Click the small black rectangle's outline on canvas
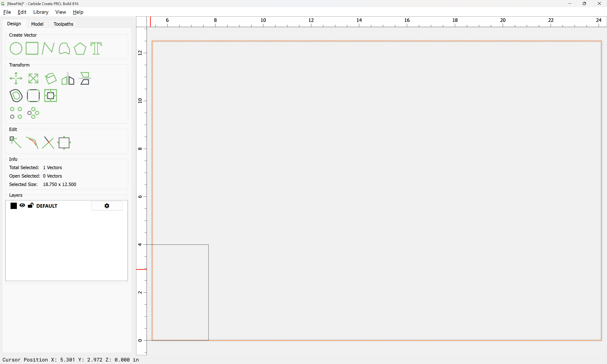The height and width of the screenshot is (364, 607). pyautogui.click(x=208, y=292)
